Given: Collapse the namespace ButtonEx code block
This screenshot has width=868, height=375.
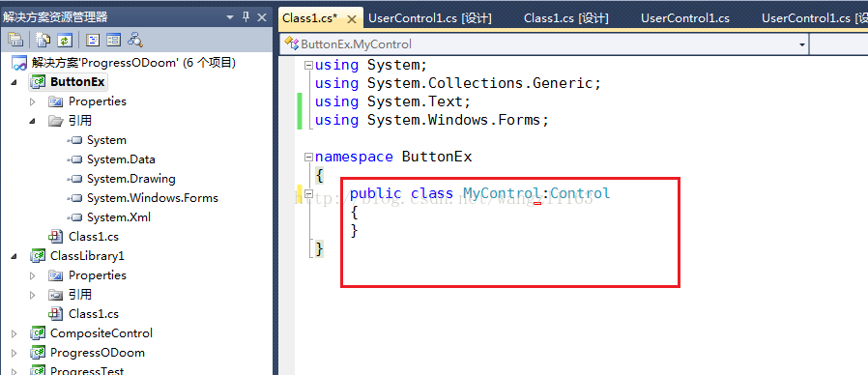Looking at the screenshot, I should 309,158.
